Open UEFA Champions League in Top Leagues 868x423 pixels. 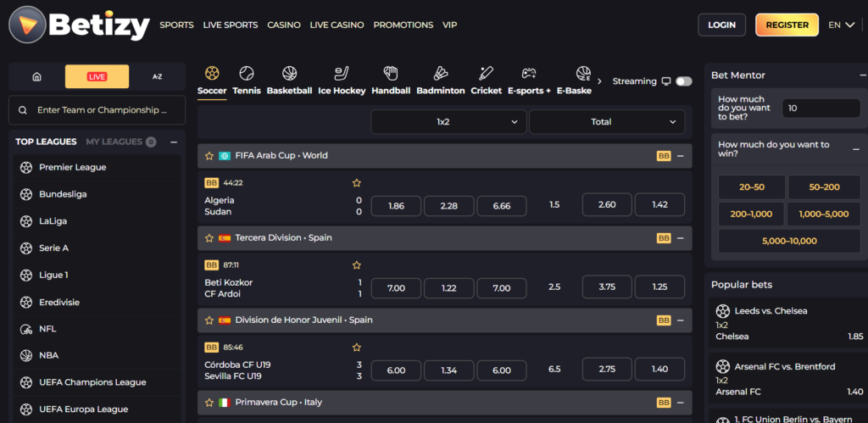97,382
